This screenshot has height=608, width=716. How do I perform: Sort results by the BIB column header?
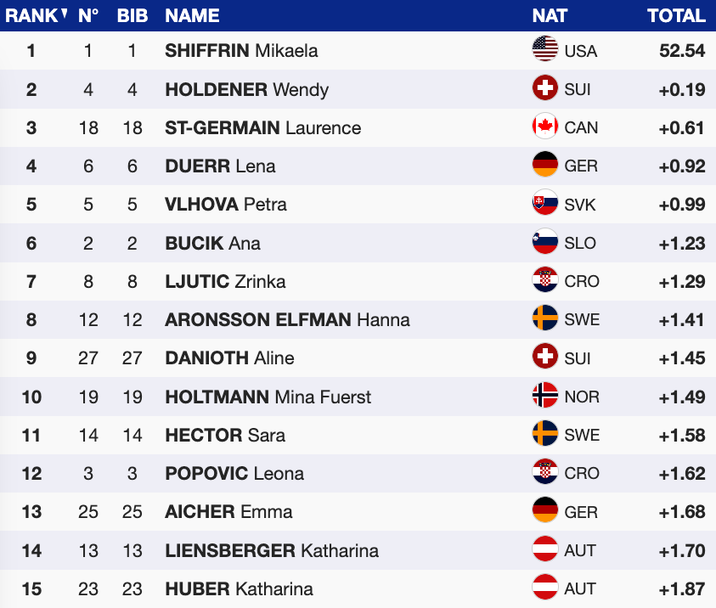tap(132, 15)
